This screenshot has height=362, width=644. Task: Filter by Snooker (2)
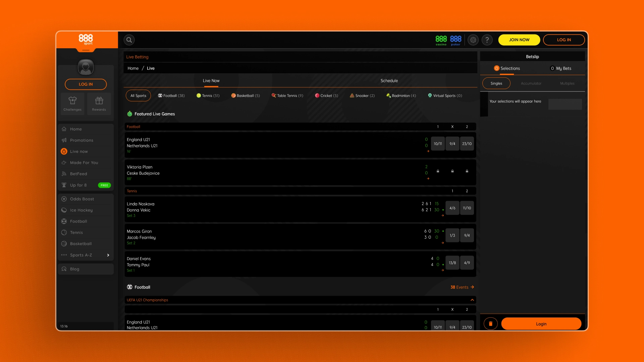(362, 96)
